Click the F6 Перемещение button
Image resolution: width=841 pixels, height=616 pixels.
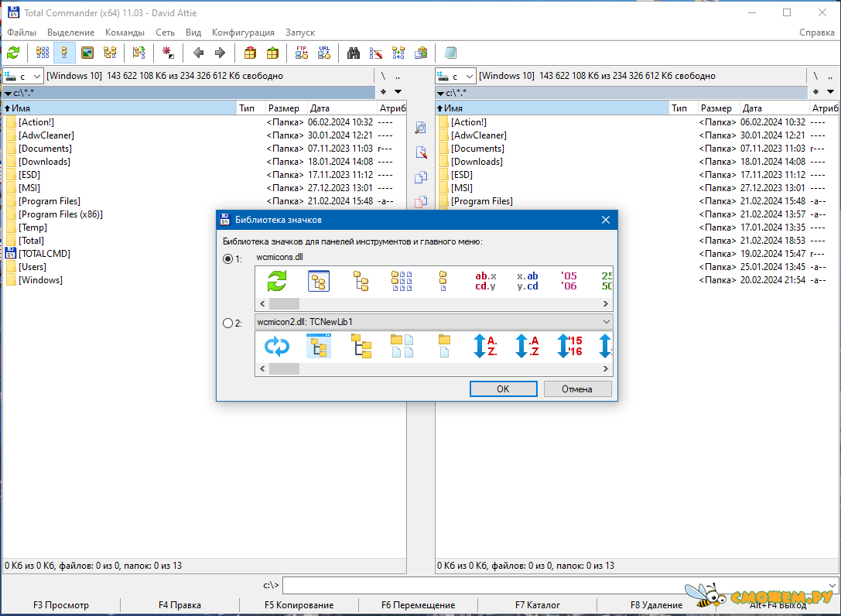[419, 605]
